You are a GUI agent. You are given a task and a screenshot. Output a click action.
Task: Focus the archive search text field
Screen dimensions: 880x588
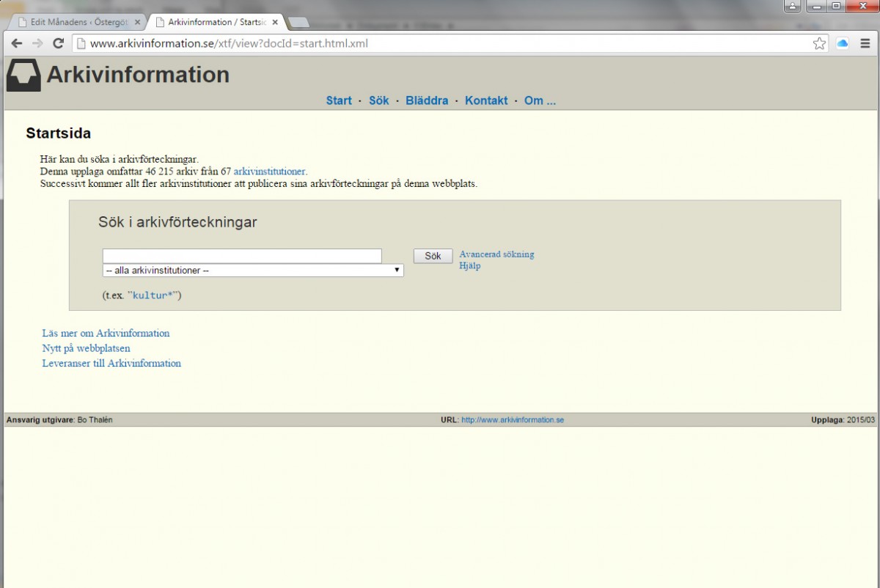click(x=242, y=256)
